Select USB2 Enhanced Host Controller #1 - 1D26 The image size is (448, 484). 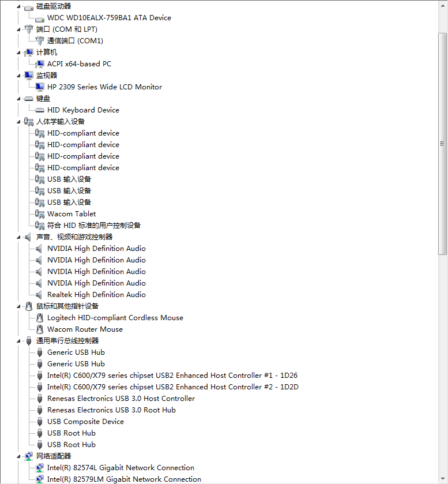[x=172, y=376]
